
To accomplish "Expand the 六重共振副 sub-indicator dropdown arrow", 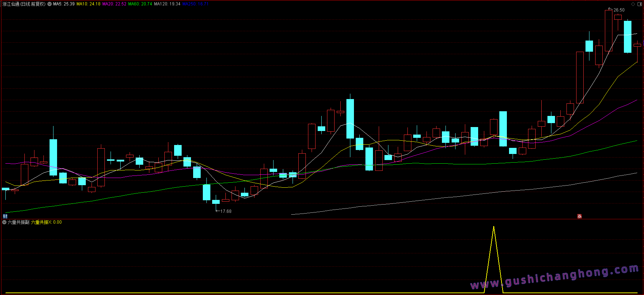I will coord(4,222).
